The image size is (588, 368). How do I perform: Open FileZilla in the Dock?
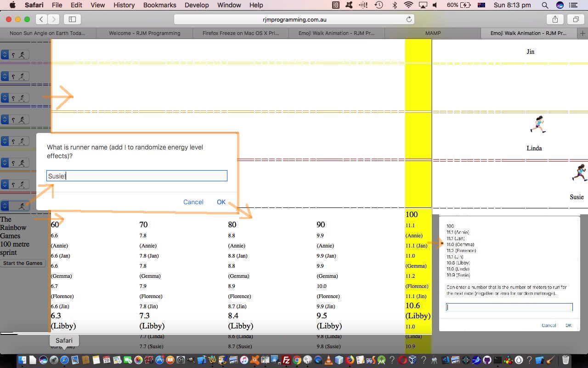[x=286, y=360]
